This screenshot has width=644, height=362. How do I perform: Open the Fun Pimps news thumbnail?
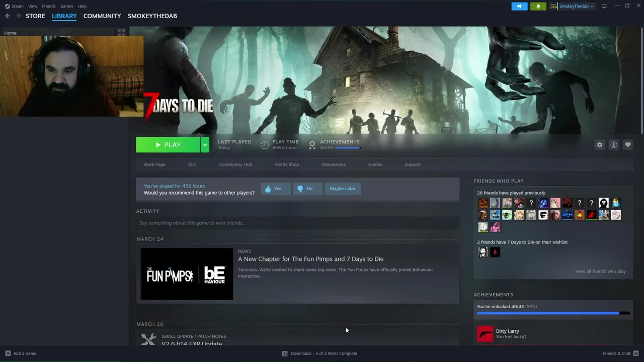[187, 274]
